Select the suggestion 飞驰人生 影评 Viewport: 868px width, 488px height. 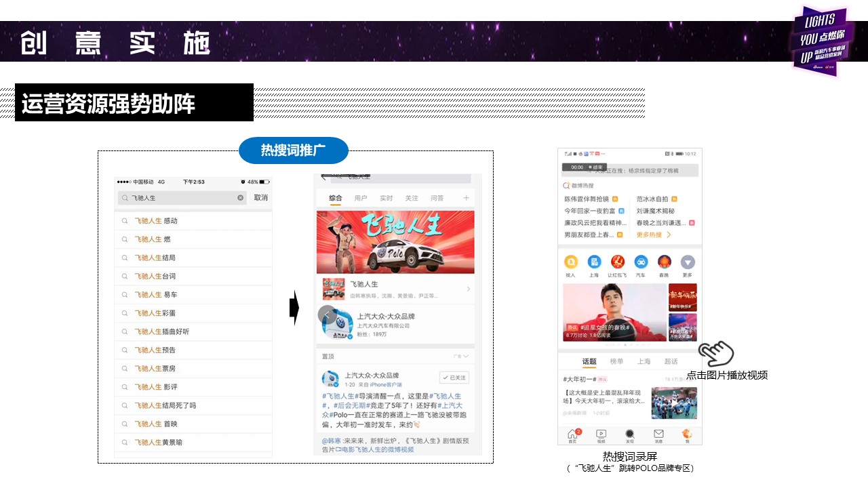(x=193, y=387)
